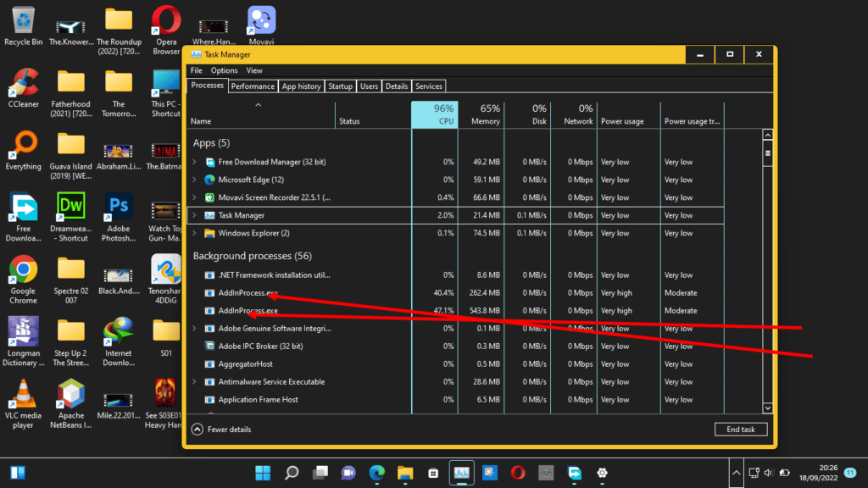Image resolution: width=868 pixels, height=488 pixels.
Task: Open Free Download Manager desktop shortcut
Action: coord(23,218)
